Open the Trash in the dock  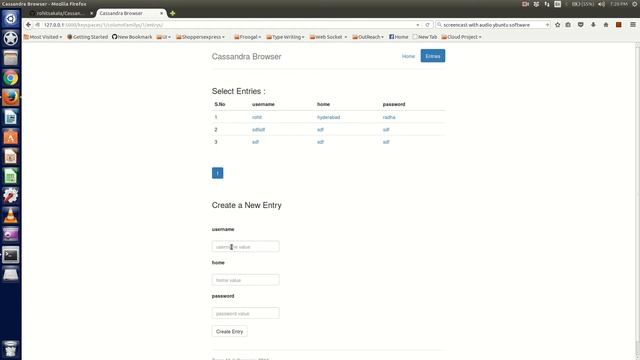(x=11, y=349)
